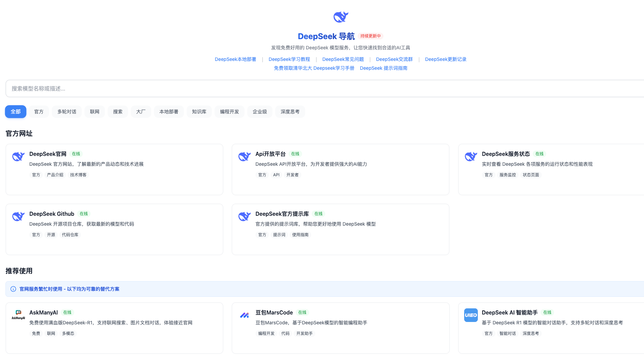Image resolution: width=644 pixels, height=356 pixels.
Task: Click the 多模态 tag on AskManyAI card
Action: pos(68,334)
